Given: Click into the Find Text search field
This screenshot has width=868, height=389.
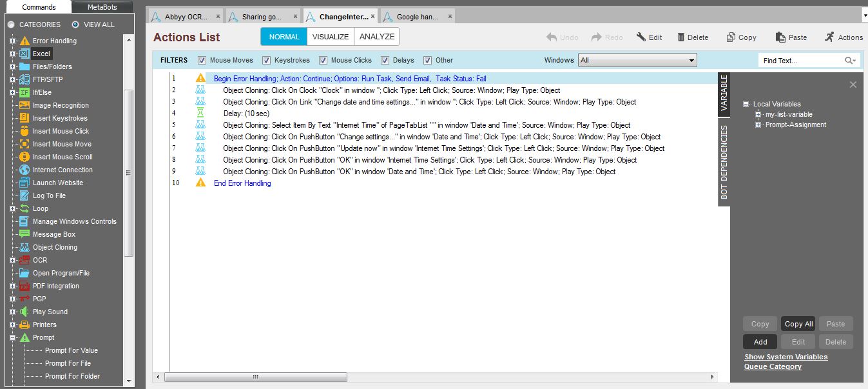Looking at the screenshot, I should pyautogui.click(x=802, y=61).
